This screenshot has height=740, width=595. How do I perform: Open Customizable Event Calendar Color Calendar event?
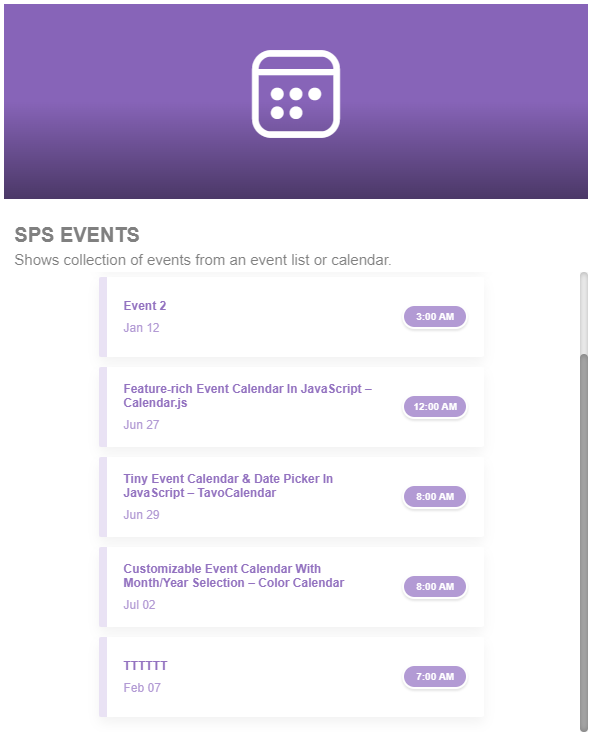(x=234, y=576)
